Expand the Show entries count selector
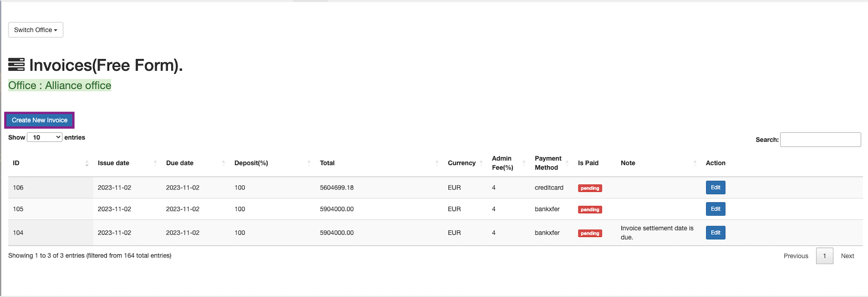The image size is (868, 297). click(44, 137)
